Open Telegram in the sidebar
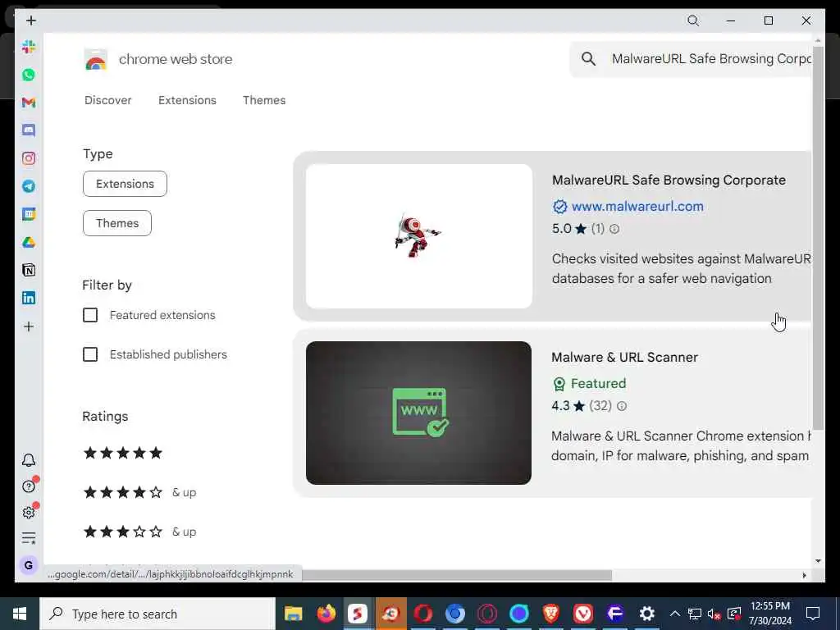The width and height of the screenshot is (840, 630). [x=29, y=186]
